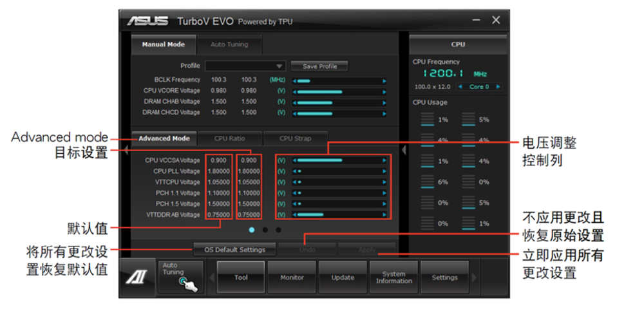Image resolution: width=644 pixels, height=309 pixels.
Task: Select next core with right arrow
Action: coord(498,87)
